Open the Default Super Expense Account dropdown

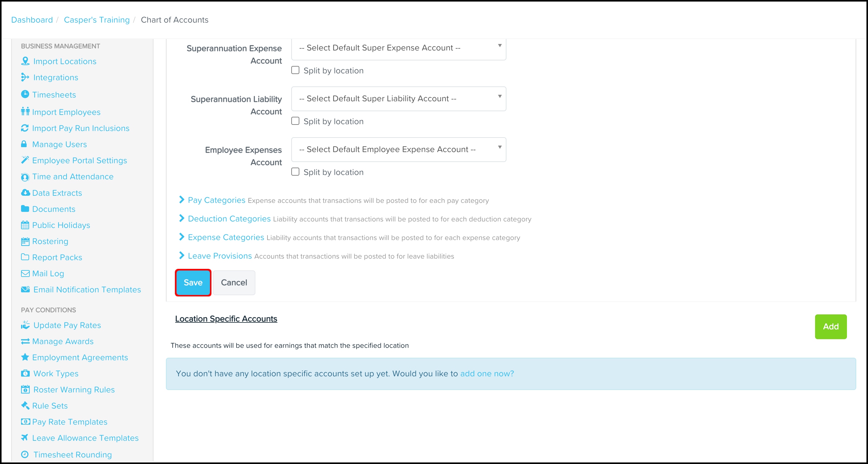tap(398, 48)
